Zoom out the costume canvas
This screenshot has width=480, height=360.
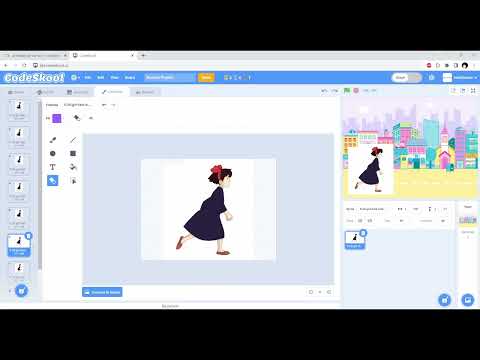pos(311,292)
